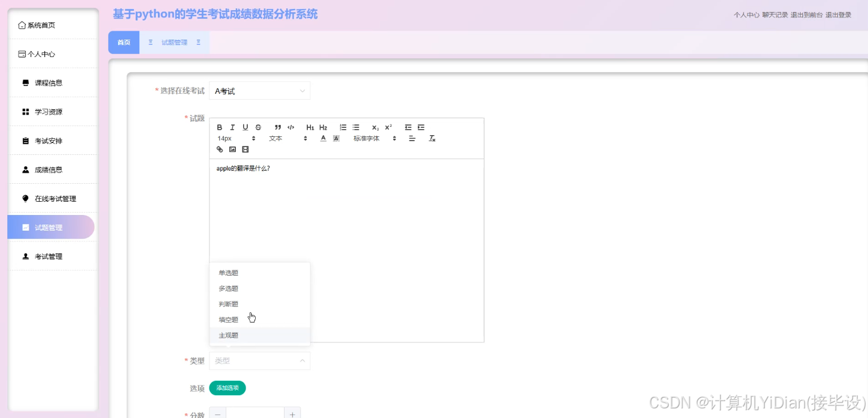Toggle bold formatting in the question editor
Screen dimensions: 868x418
(x=220, y=127)
